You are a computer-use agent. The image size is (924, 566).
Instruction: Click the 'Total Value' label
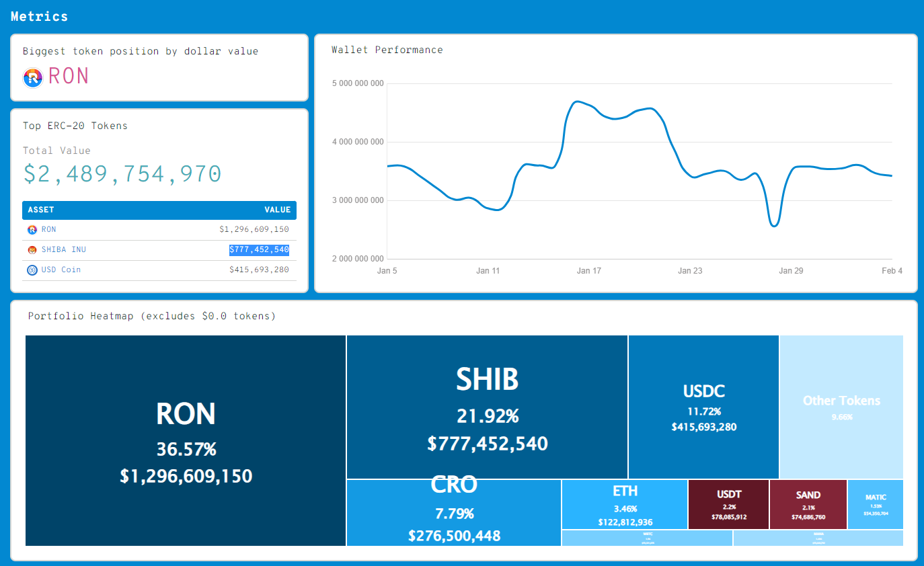pos(56,151)
